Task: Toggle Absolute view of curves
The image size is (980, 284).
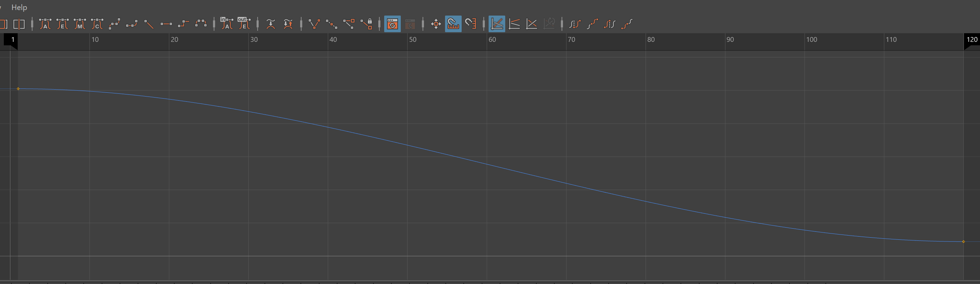Action: coord(497,24)
